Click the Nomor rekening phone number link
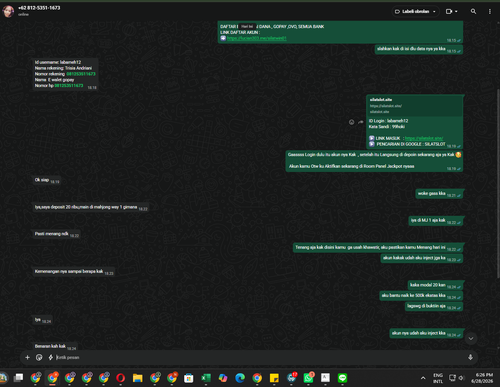 81,74
